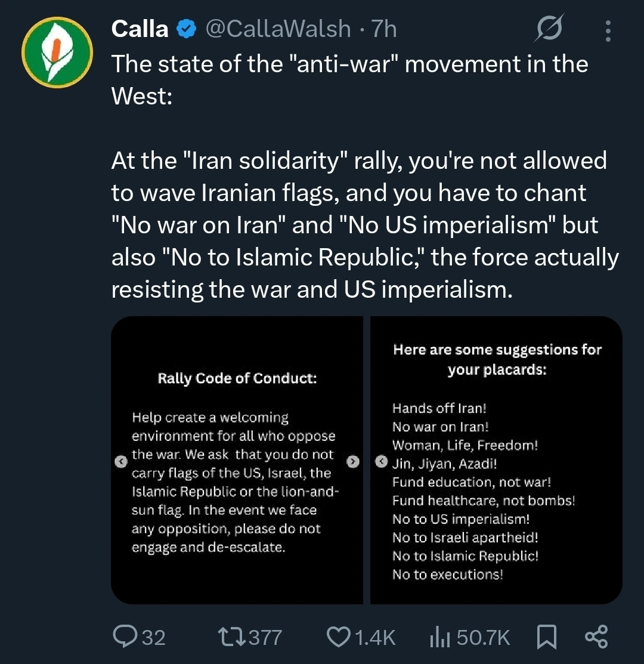This screenshot has width=644, height=664.
Task: Click right arrow on Code of Conduct image
Action: [353, 461]
